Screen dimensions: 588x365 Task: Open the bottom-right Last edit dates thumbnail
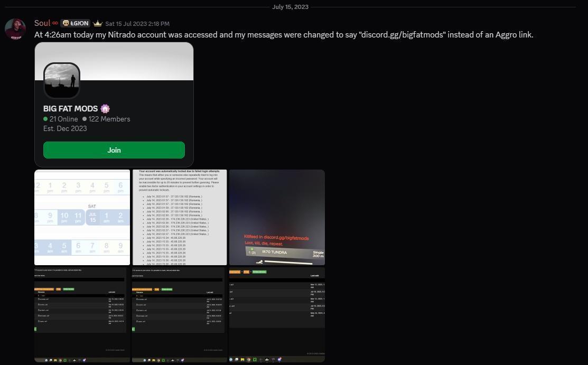point(277,315)
